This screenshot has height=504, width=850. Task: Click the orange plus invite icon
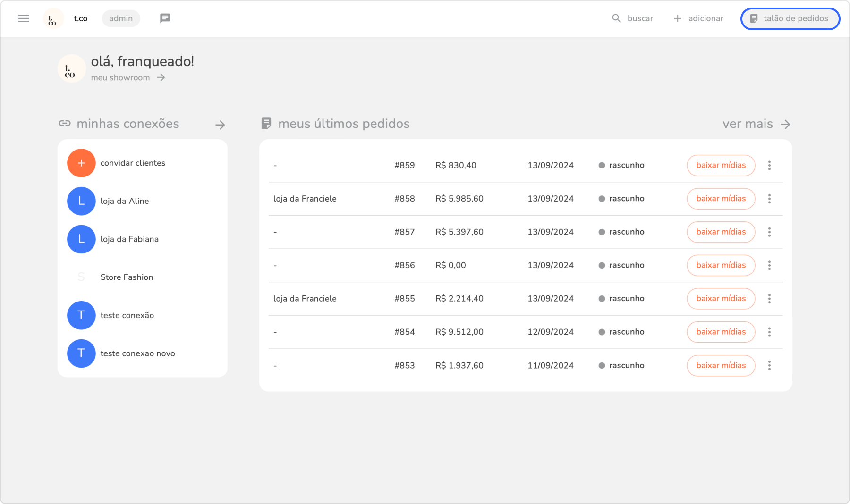81,163
